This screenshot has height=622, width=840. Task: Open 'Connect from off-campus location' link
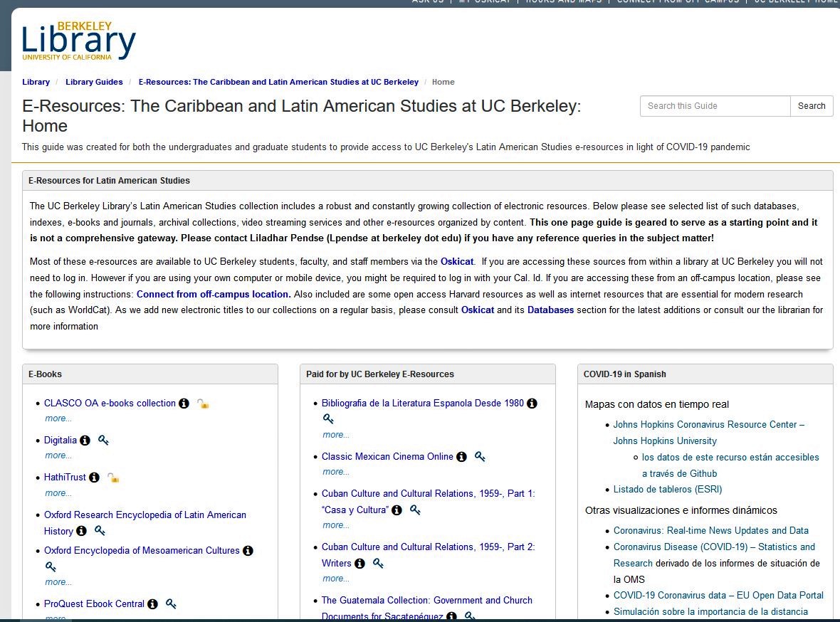coord(213,294)
